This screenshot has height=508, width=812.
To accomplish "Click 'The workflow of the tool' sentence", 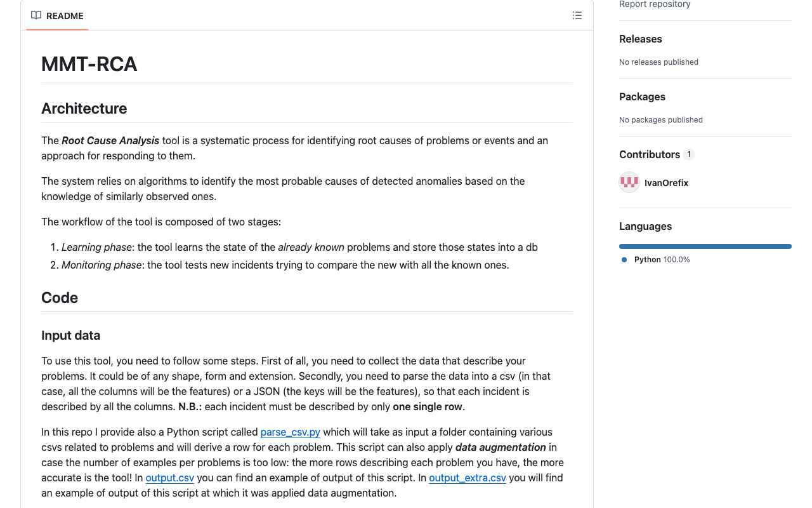I will pos(161,222).
